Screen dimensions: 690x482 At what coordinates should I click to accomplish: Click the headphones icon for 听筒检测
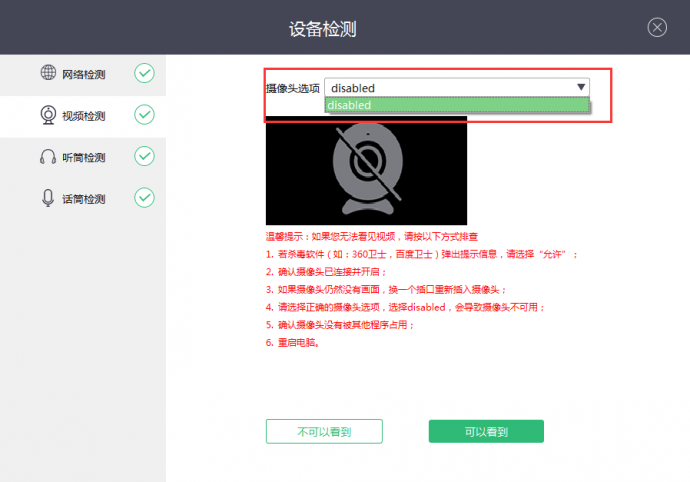48,157
